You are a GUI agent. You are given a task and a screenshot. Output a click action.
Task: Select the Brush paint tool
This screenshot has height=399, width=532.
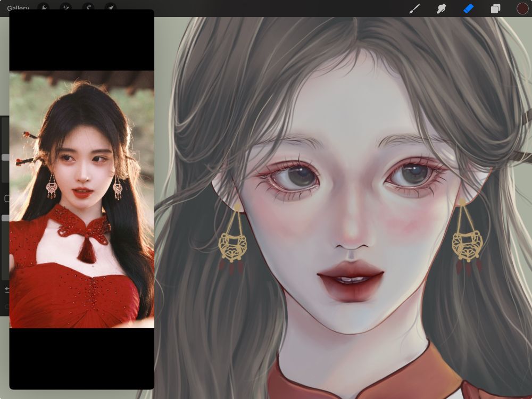point(414,9)
